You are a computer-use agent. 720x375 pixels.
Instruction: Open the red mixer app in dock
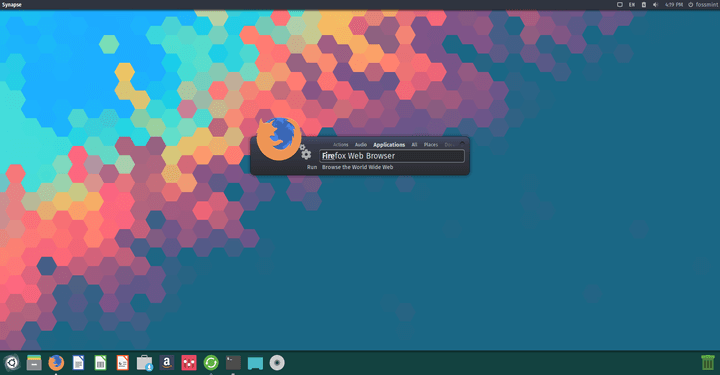[x=189, y=363]
